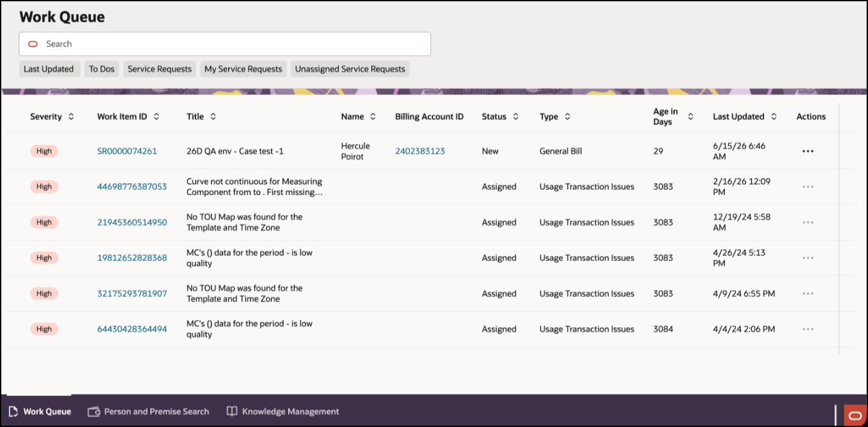Open work item 44698776387053
Image resolution: width=868 pixels, height=427 pixels.
132,187
